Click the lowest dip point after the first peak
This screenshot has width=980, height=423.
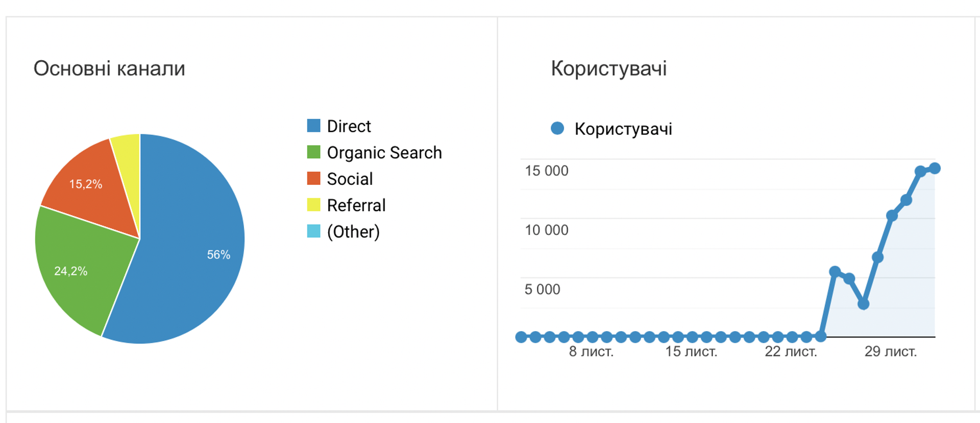863,304
